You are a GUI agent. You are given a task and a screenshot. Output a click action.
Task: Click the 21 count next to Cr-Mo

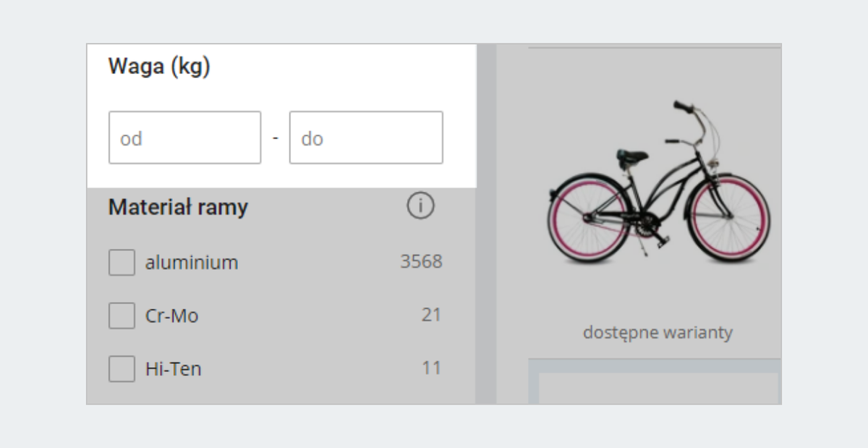431,315
